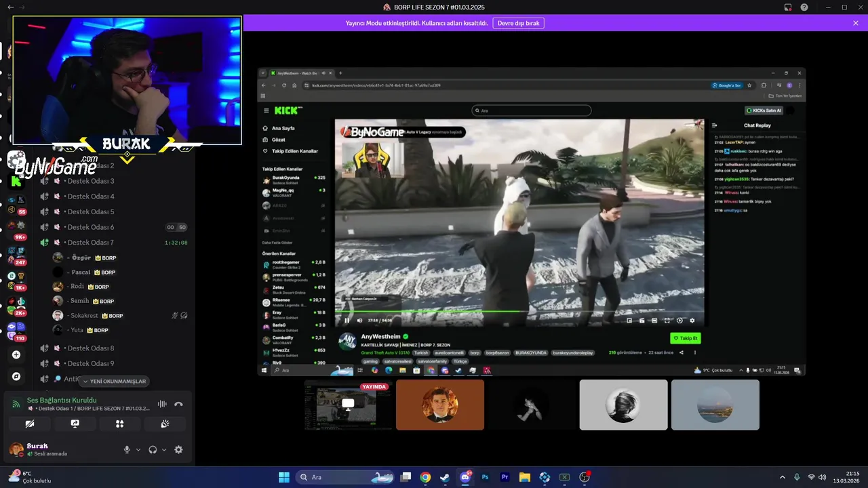Open OBS Studio from the taskbar
868x488 pixels.
click(585, 477)
